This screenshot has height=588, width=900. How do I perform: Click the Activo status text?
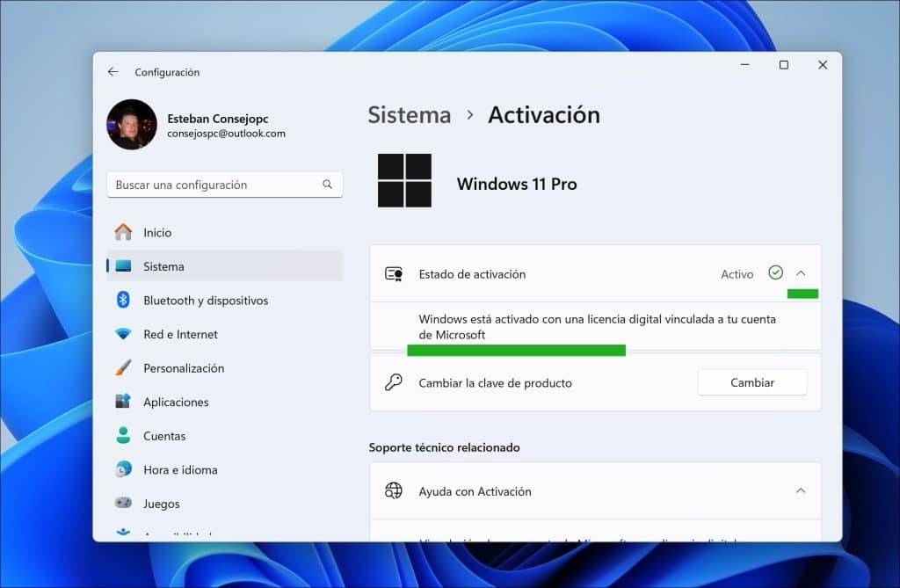pyautogui.click(x=737, y=274)
